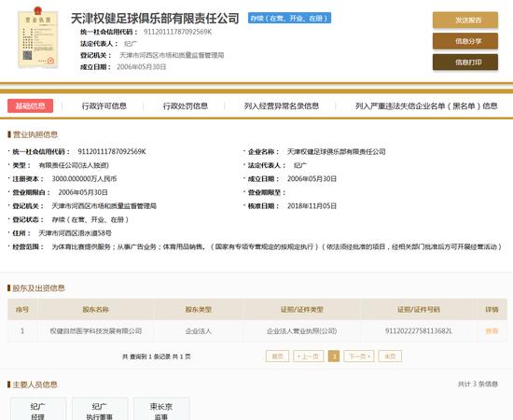Open the 纪广 经理 personnel card

click(38, 409)
